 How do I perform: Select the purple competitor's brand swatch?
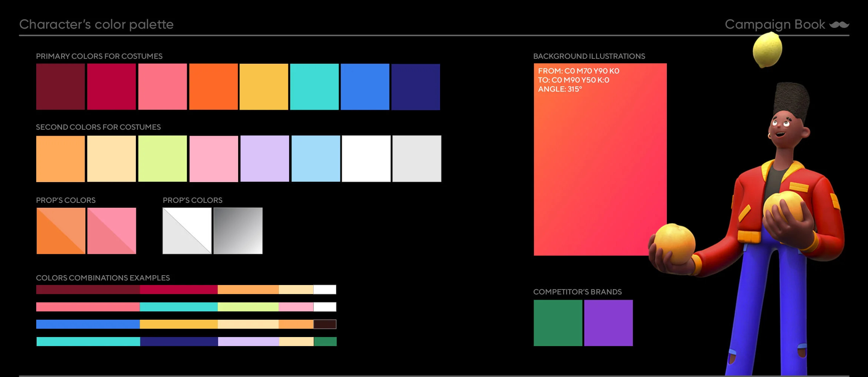pyautogui.click(x=608, y=323)
